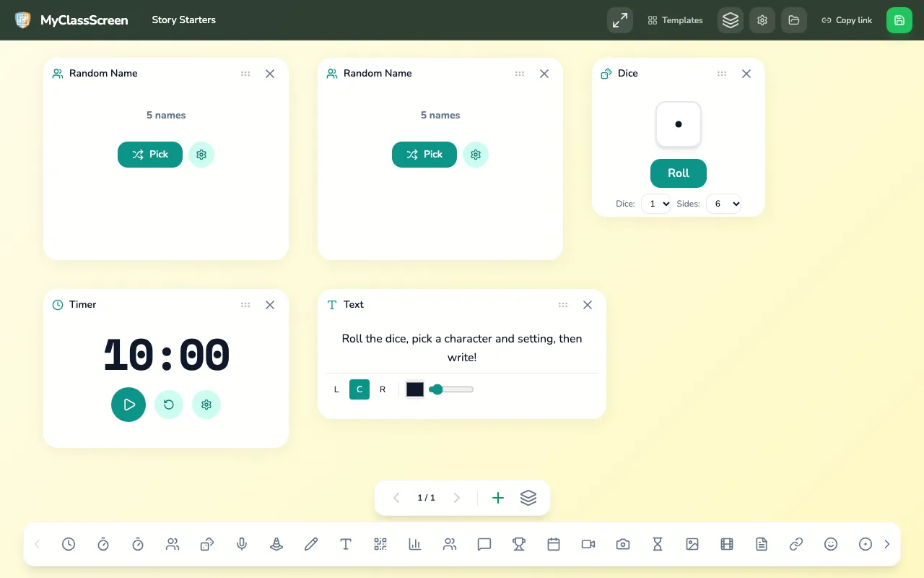Click the circle-dot icon in the toolbar
924x578 pixels.
tap(866, 544)
